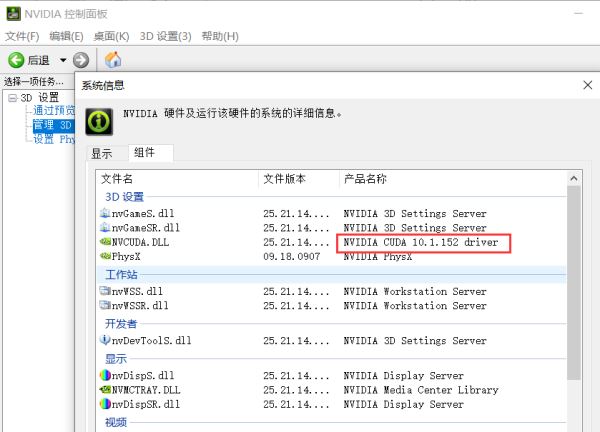Select the nvWSSR.dll file icon
The width and height of the screenshot is (600, 432).
105,305
